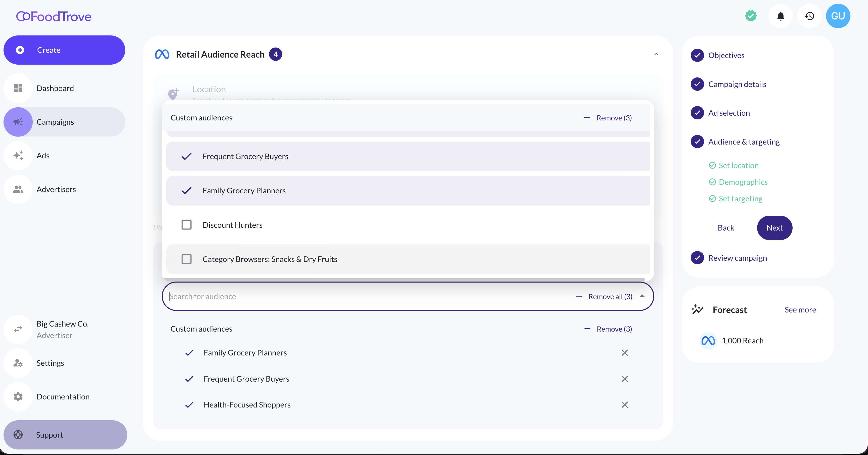
Task: Go to Advertisers in sidebar
Action: pos(56,189)
